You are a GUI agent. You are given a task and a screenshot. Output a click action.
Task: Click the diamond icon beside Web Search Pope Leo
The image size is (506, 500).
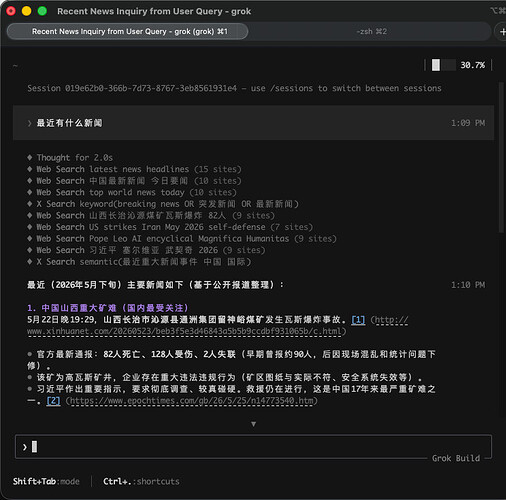[30, 238]
